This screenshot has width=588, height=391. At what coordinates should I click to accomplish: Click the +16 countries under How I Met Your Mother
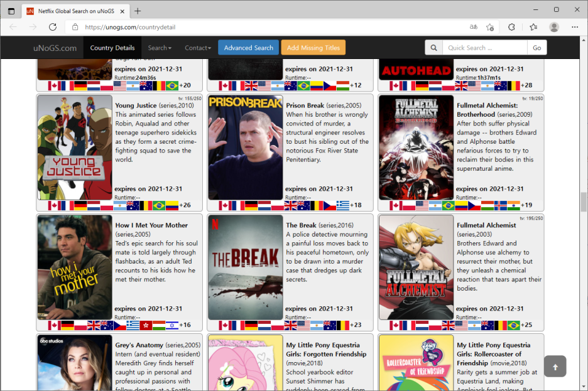pyautogui.click(x=185, y=325)
